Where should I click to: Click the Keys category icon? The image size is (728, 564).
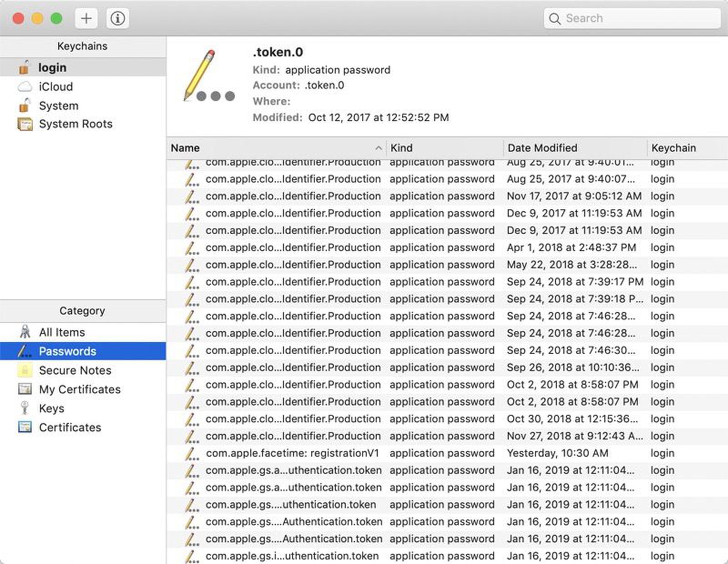(x=25, y=408)
